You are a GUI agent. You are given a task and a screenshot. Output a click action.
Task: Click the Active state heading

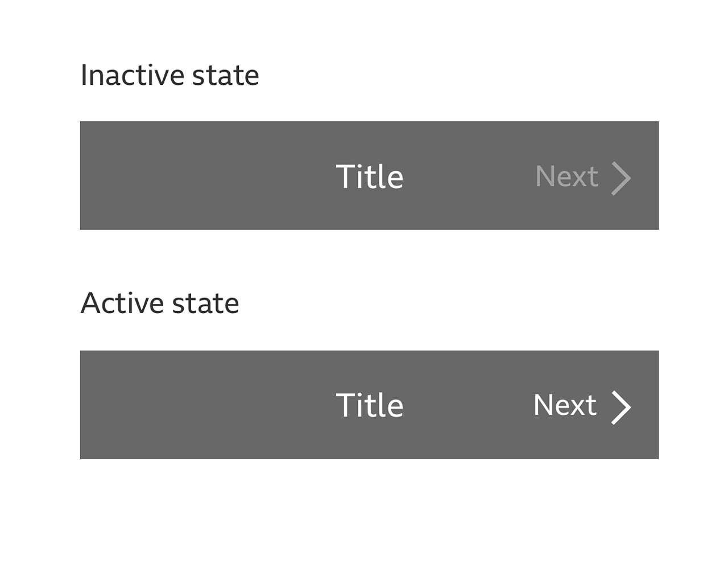[160, 303]
